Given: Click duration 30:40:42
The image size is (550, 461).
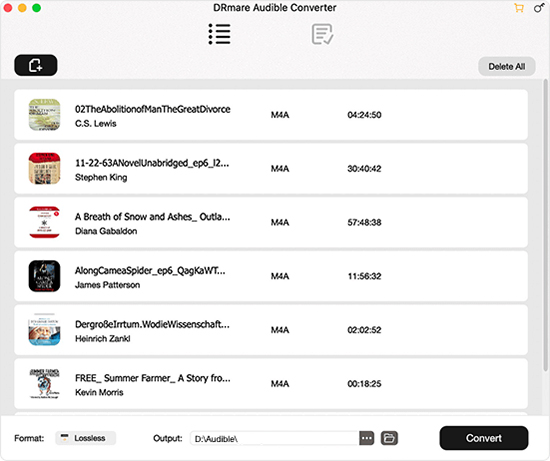Looking at the screenshot, I should (364, 168).
